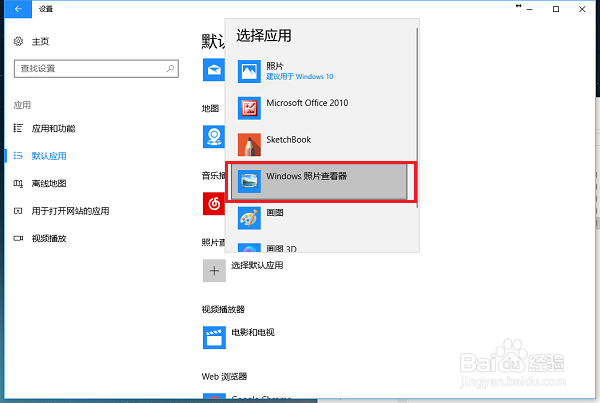
Task: Select Windows 照片查看器 as default
Action: pyautogui.click(x=319, y=182)
